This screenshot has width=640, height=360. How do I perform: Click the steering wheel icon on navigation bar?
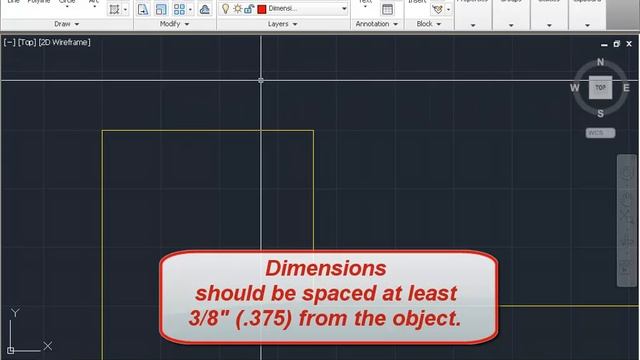click(627, 173)
